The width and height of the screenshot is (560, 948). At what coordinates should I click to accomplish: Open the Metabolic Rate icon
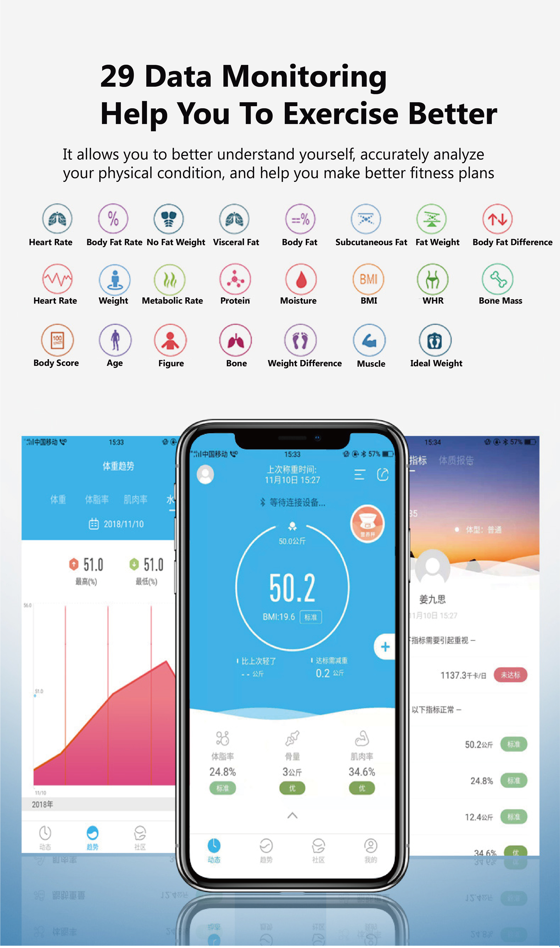click(x=169, y=280)
